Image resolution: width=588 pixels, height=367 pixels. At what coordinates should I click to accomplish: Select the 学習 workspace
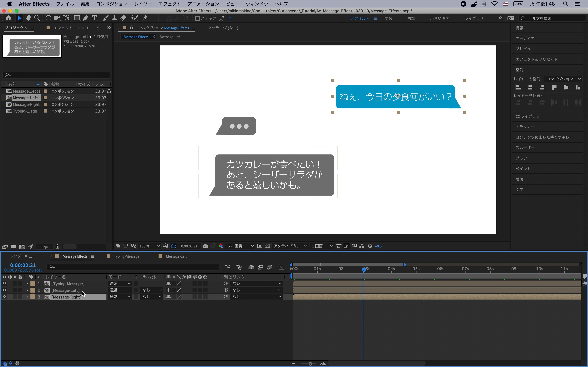coord(388,19)
